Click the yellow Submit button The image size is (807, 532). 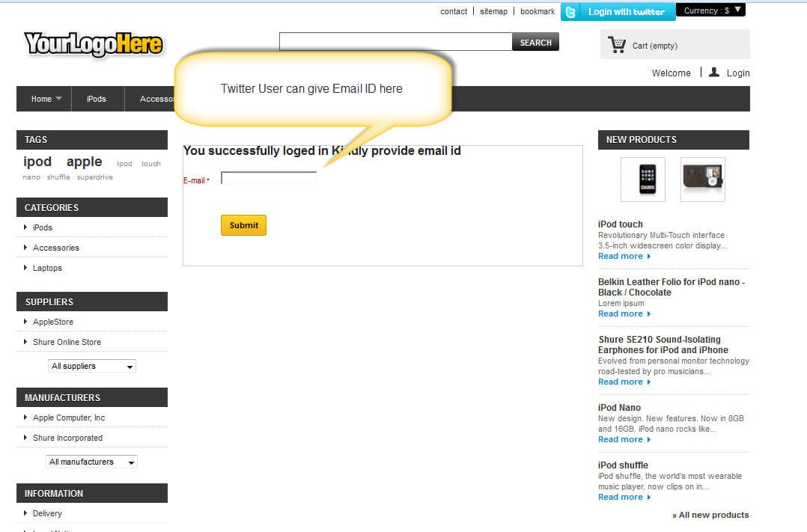pos(243,225)
